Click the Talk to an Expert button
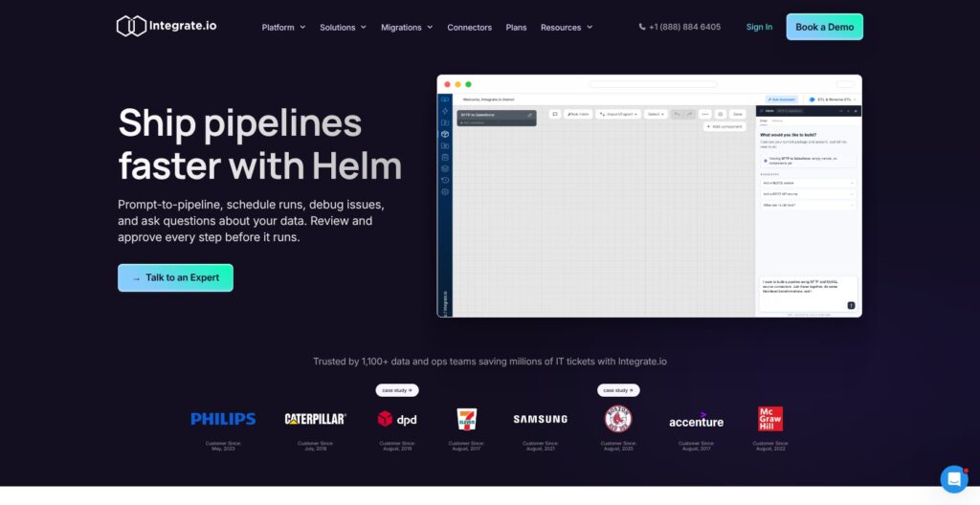 [x=176, y=277]
